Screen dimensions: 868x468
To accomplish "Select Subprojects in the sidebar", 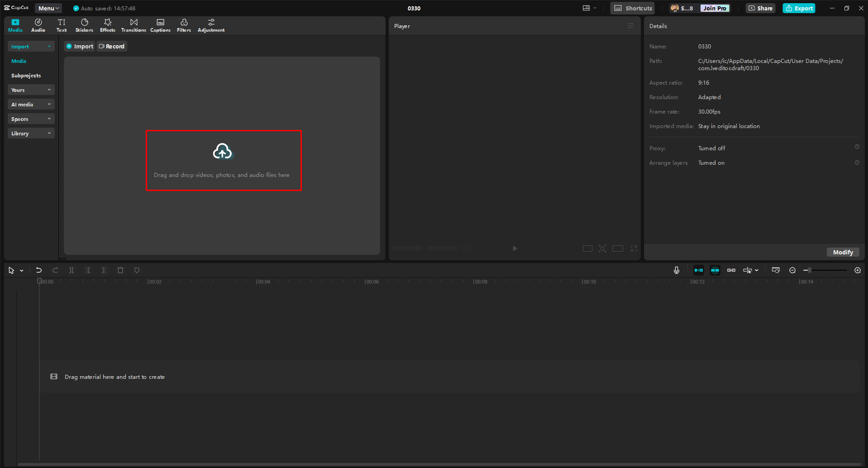I will click(26, 76).
